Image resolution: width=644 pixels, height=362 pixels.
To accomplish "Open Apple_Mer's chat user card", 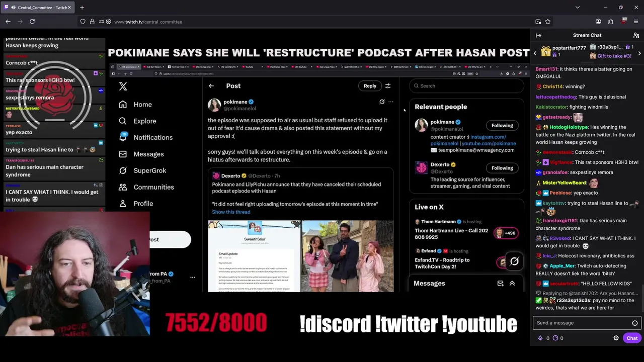I will [x=562, y=265].
